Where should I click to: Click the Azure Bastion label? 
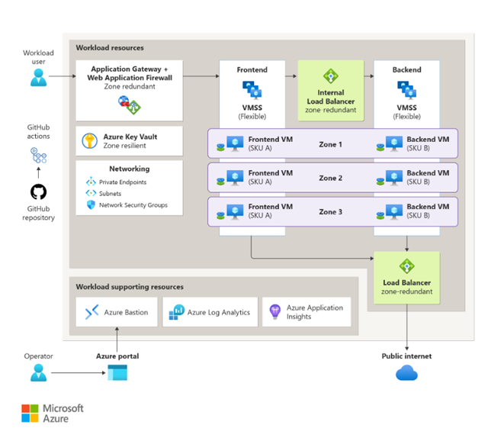point(126,312)
